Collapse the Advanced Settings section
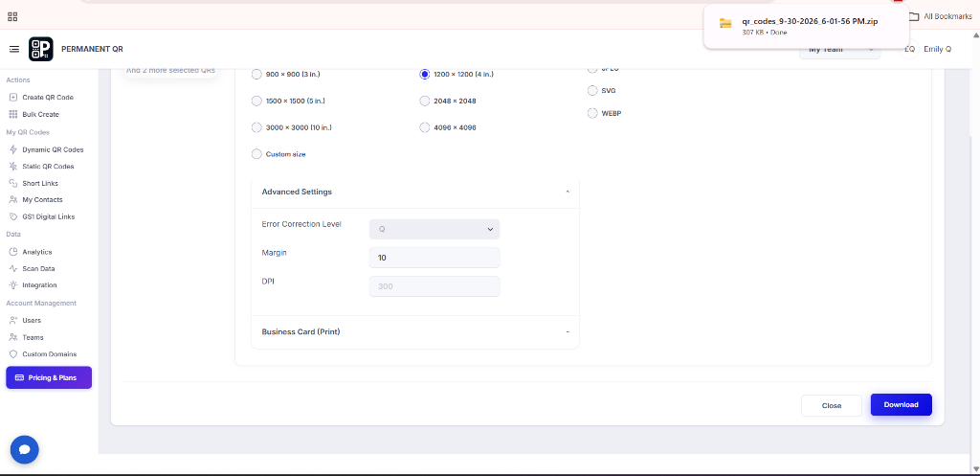Screen dimensions: 980x476 tap(415, 192)
